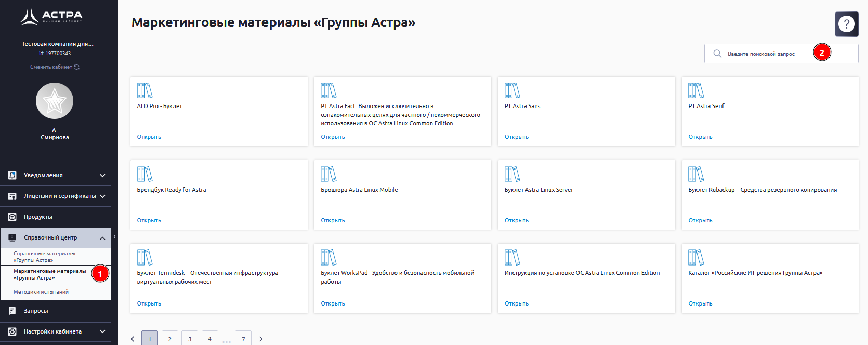
Task: Click the ALD Pro - Буклет book icon
Action: (x=144, y=90)
